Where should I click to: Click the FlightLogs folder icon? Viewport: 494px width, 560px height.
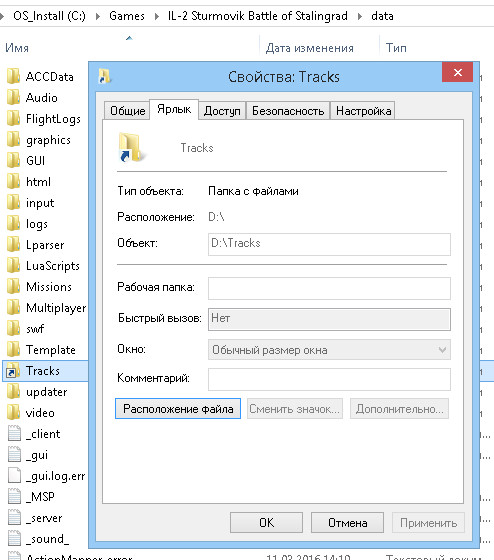[x=14, y=119]
